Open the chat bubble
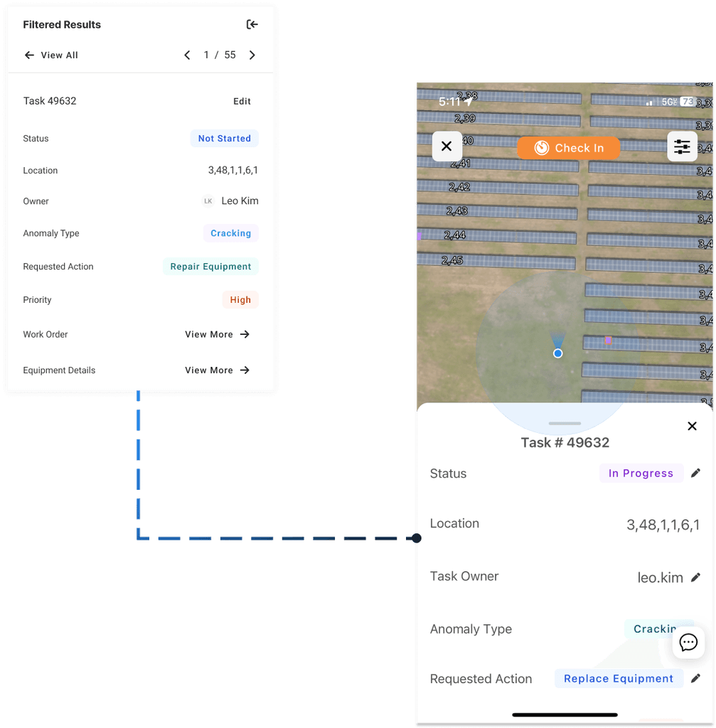This screenshot has height=728, width=716. (x=688, y=642)
